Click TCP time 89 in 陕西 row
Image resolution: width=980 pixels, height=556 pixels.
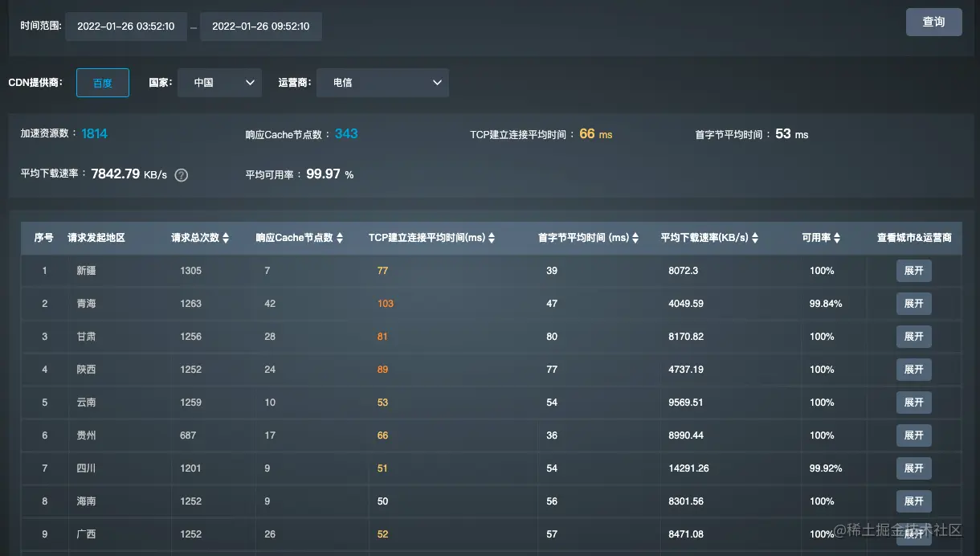pyautogui.click(x=382, y=370)
